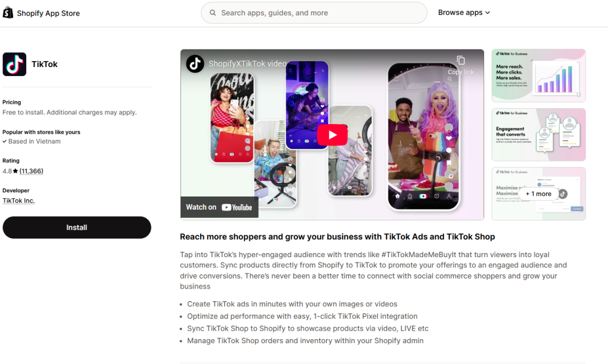608x364 pixels.
Task: Expand the +1 more media gallery
Action: (538, 194)
